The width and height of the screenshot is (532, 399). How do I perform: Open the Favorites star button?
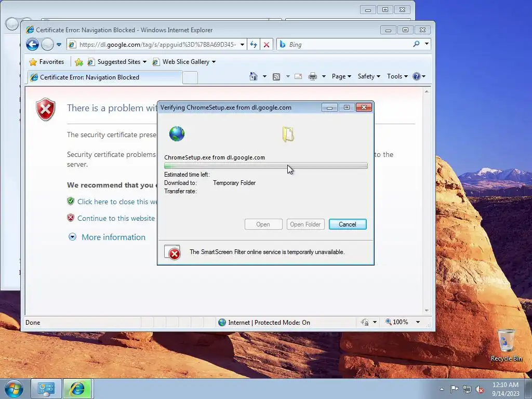pyautogui.click(x=47, y=62)
